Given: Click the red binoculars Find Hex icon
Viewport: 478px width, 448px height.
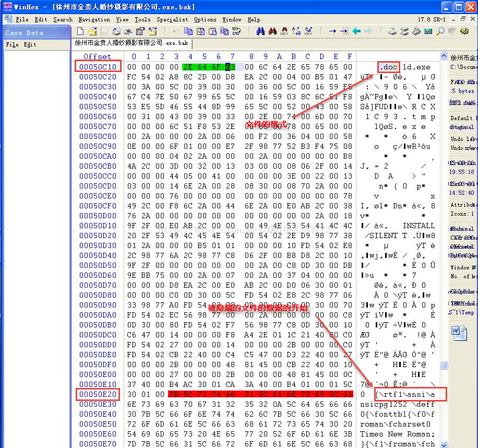Looking at the screenshot, I should pyautogui.click(x=272, y=31).
